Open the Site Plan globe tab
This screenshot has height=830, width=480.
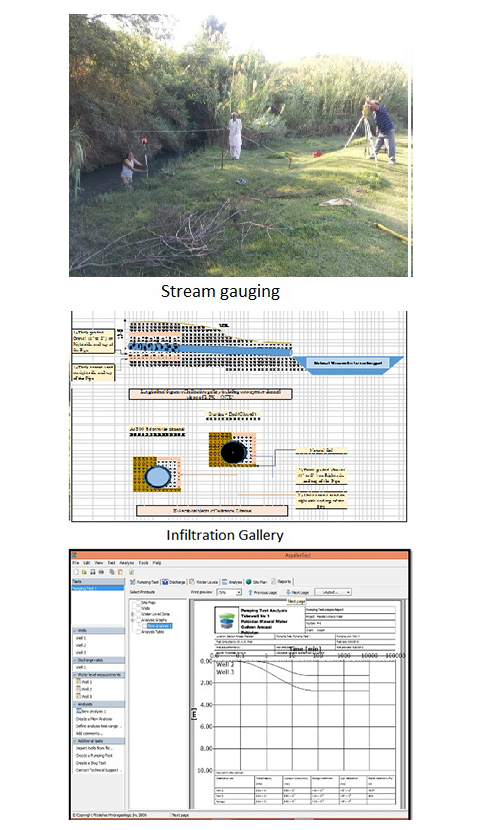coord(249,582)
